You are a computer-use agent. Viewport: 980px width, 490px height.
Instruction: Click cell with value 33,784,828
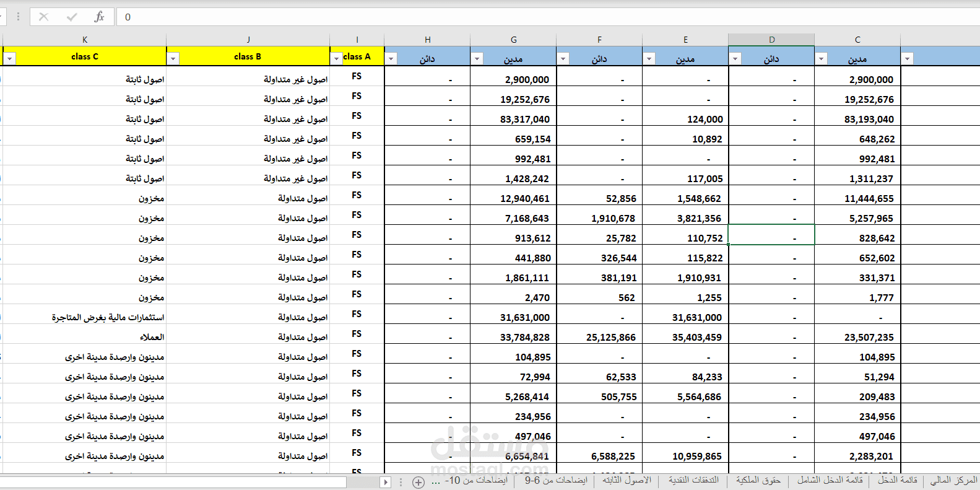coord(514,335)
